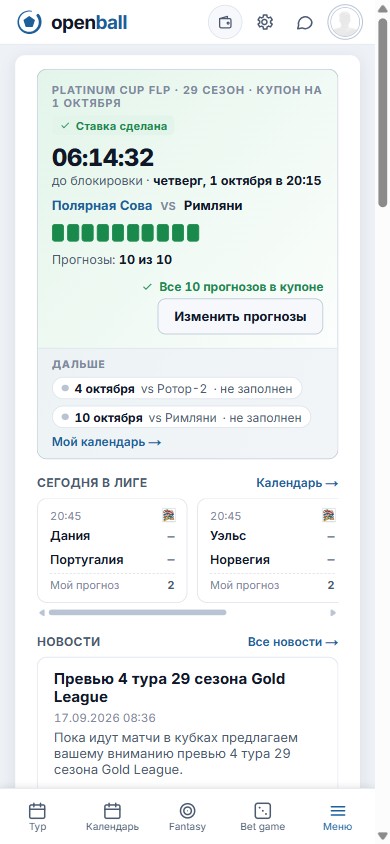This screenshot has height=844, width=390.
Task: Click left arrow of horizontal match scrollbar
Action: point(42,613)
